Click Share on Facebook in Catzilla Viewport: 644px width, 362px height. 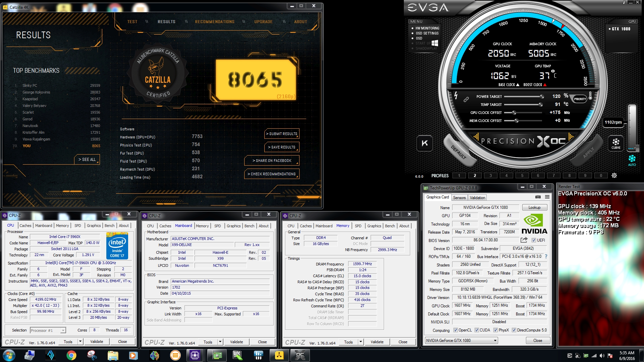pyautogui.click(x=272, y=161)
